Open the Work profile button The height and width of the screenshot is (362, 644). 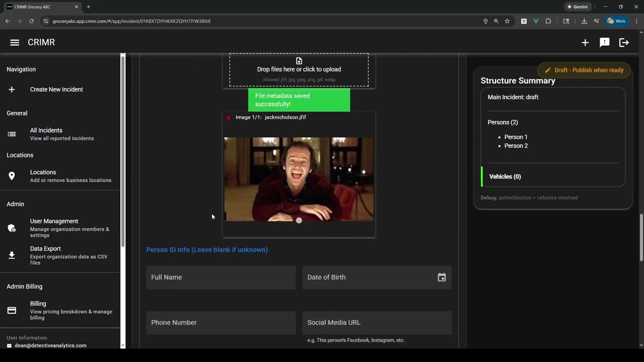point(617,21)
